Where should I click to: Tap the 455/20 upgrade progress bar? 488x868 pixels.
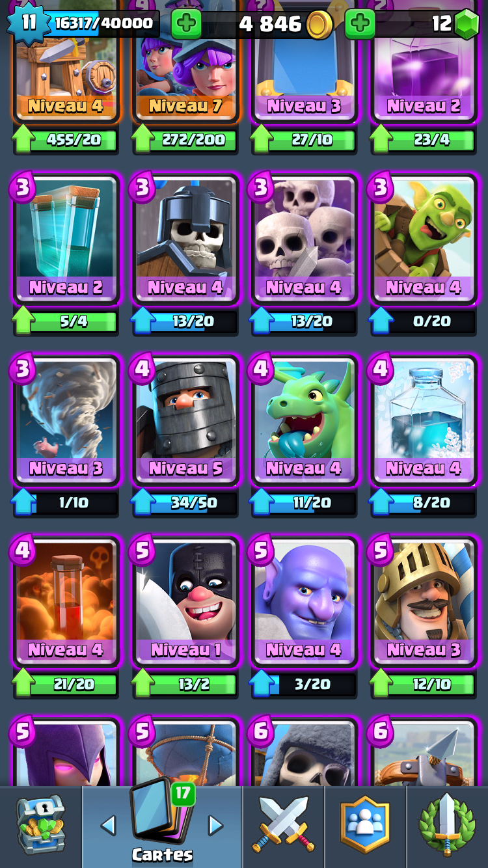[66, 140]
